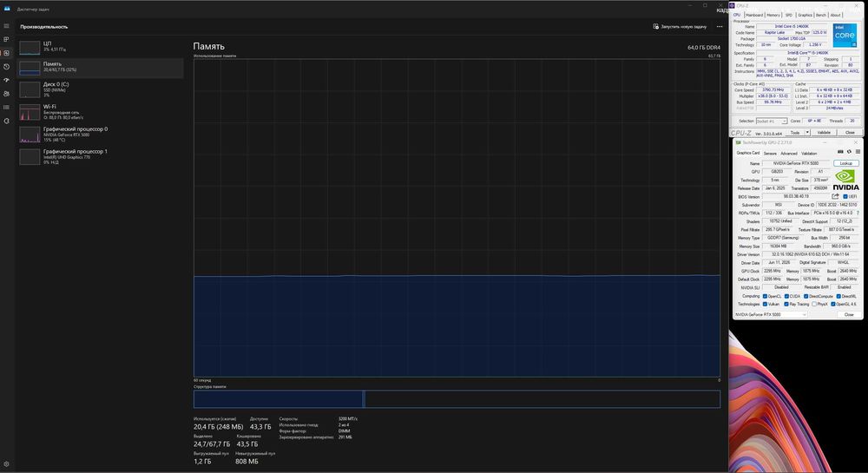The height and width of the screenshot is (473, 868).
Task: Click the NVIDIA logo in GPU-Z
Action: [x=845, y=181]
